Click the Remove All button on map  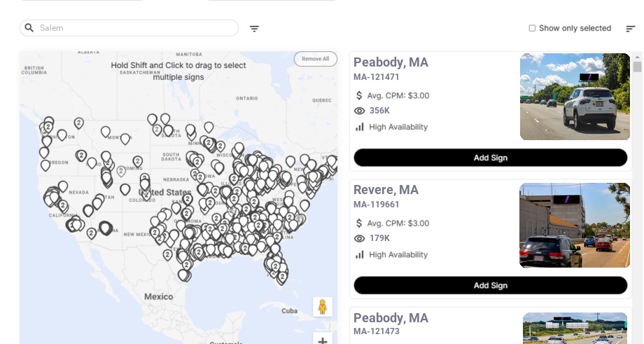[x=315, y=59]
